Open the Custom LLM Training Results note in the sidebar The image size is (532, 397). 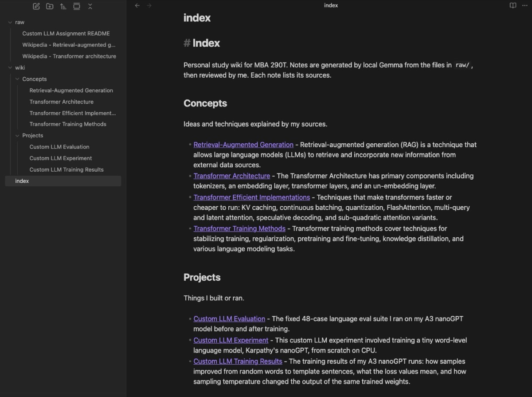coord(66,169)
